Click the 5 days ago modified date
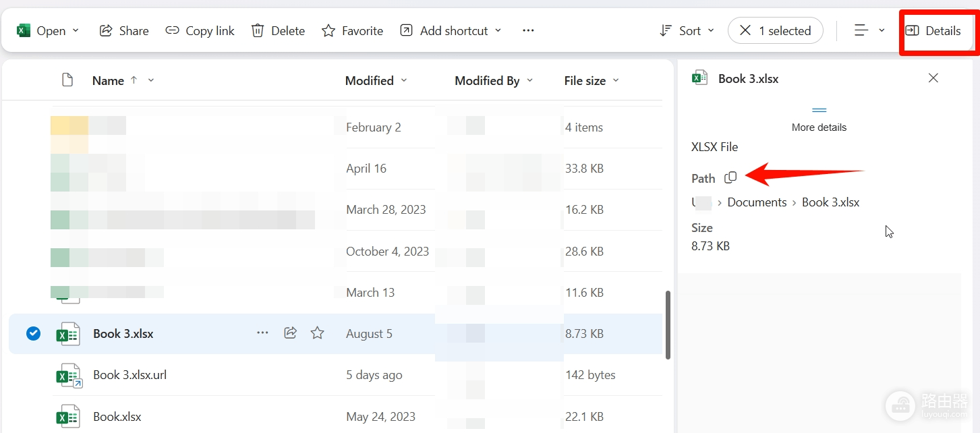980x433 pixels. click(x=374, y=375)
